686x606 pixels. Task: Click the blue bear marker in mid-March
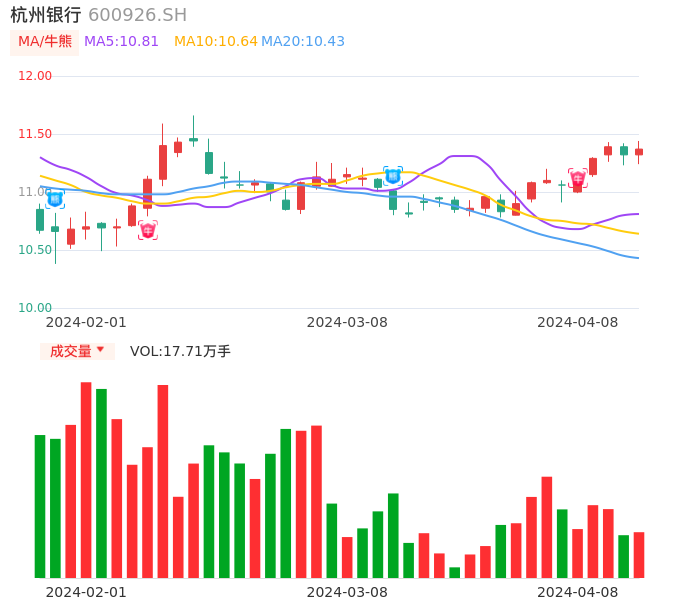393,176
